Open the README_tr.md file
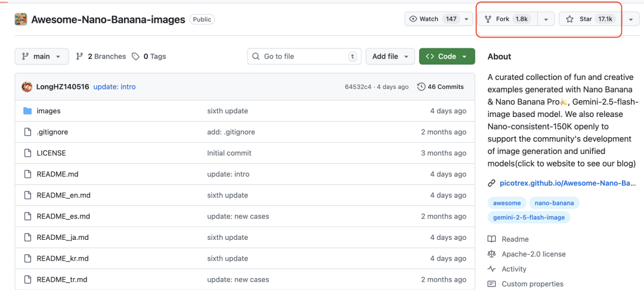Viewport: 644px width, 290px height. pyautogui.click(x=61, y=279)
